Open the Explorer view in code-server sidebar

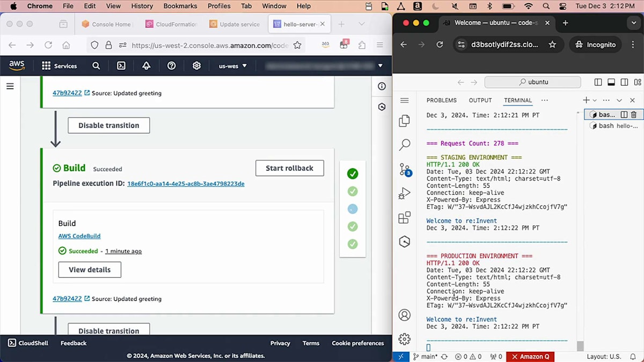pyautogui.click(x=405, y=121)
